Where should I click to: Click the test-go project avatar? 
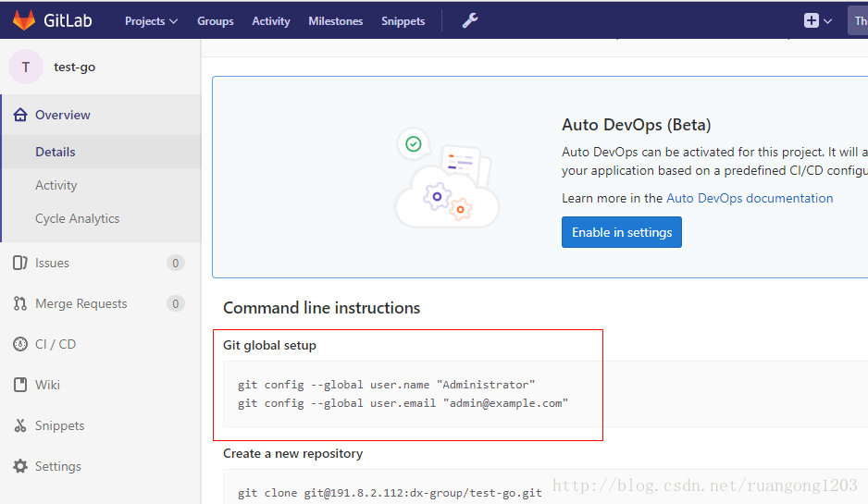pos(26,67)
